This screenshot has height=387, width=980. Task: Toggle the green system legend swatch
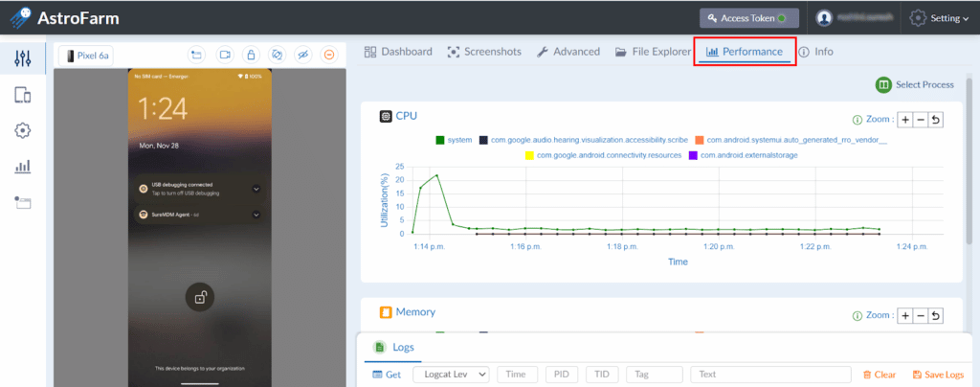pos(440,140)
